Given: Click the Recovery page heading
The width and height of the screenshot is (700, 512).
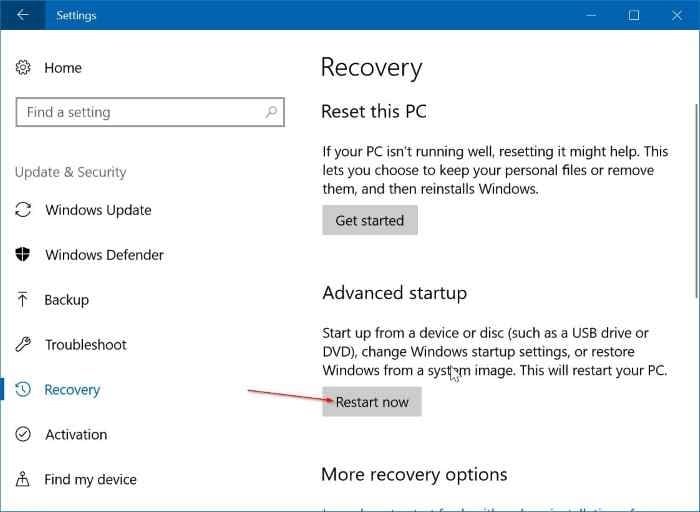Looking at the screenshot, I should [x=371, y=68].
